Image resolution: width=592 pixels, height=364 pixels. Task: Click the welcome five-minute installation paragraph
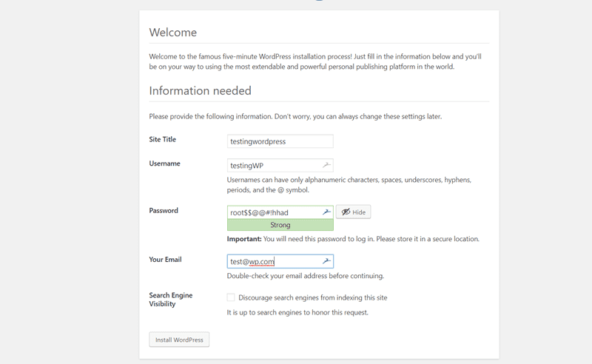315,61
